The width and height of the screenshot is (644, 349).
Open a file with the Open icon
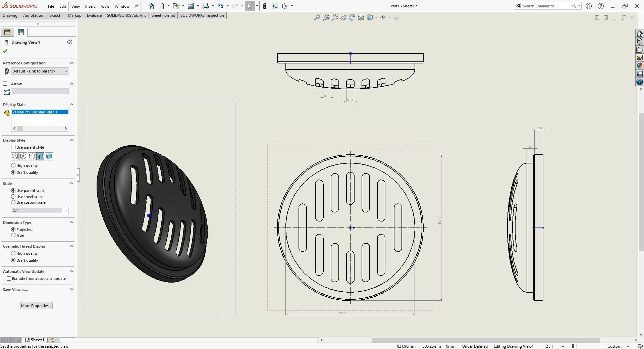(176, 6)
